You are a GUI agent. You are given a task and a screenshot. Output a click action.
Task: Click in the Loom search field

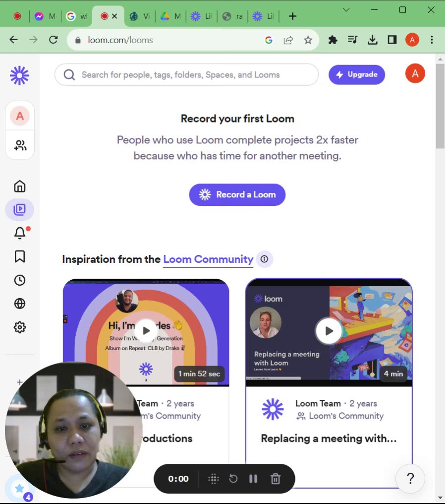click(186, 74)
